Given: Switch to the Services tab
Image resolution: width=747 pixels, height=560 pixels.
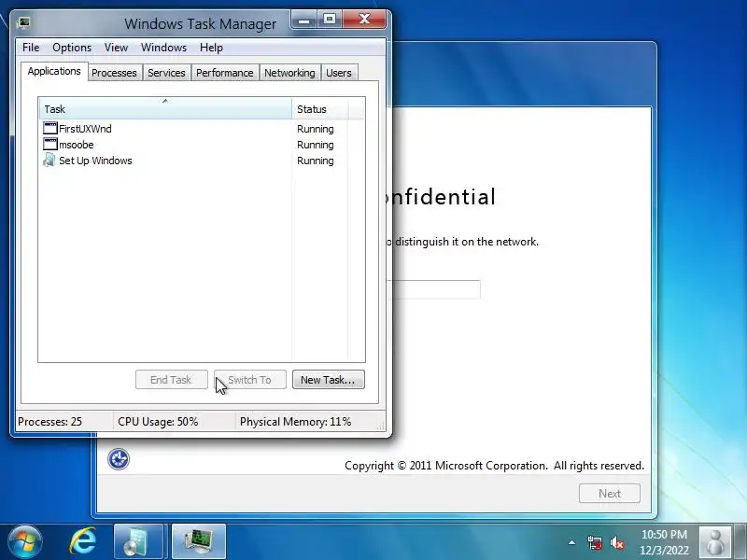Looking at the screenshot, I should click(166, 73).
